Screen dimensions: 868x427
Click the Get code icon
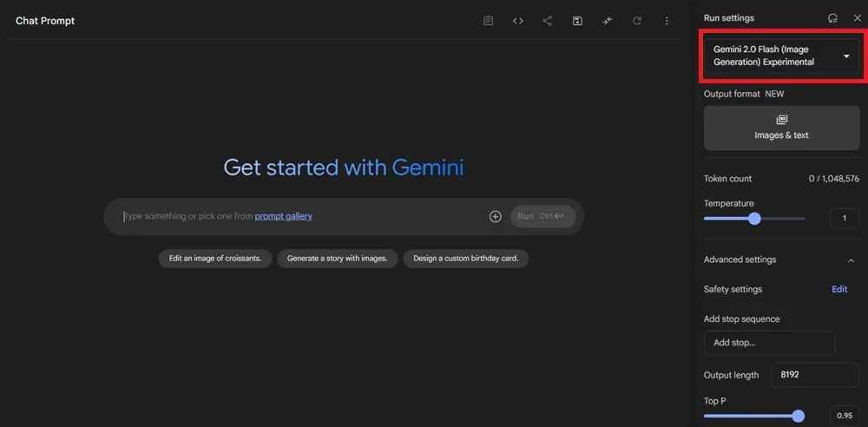[518, 21]
